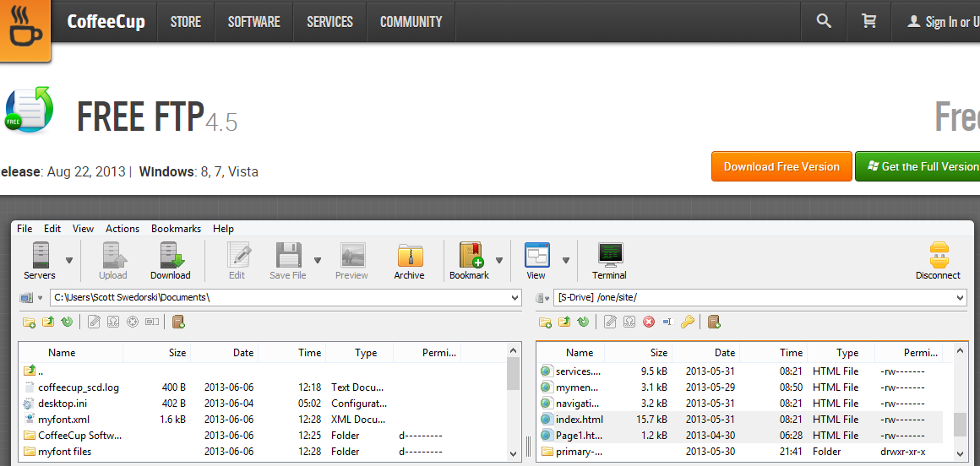Expand the View dropdown arrow
This screenshot has height=466, width=980.
(566, 261)
